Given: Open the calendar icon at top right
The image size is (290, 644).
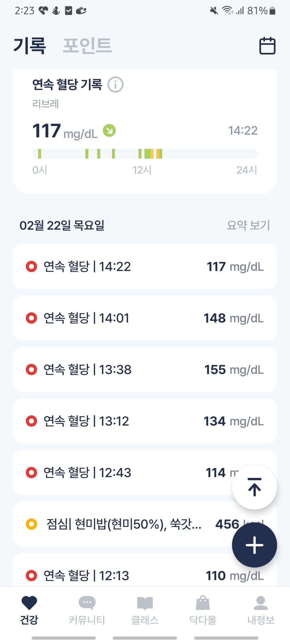Looking at the screenshot, I should pyautogui.click(x=267, y=46).
